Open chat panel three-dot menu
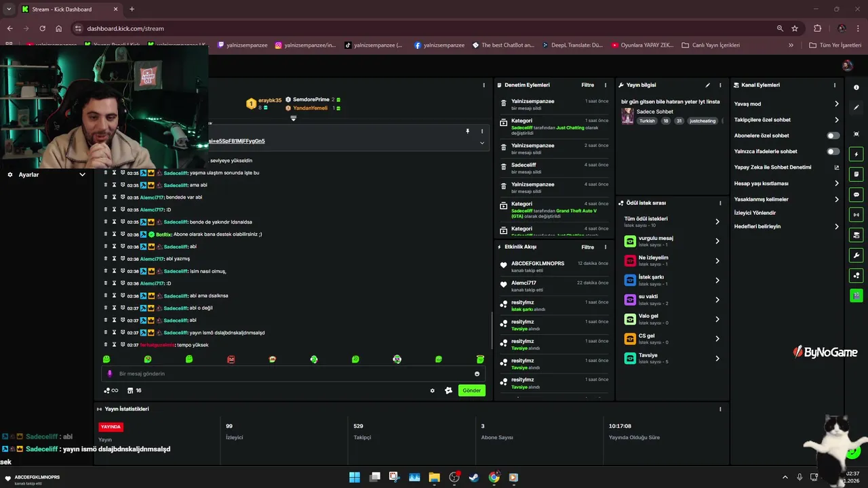 coord(484,85)
